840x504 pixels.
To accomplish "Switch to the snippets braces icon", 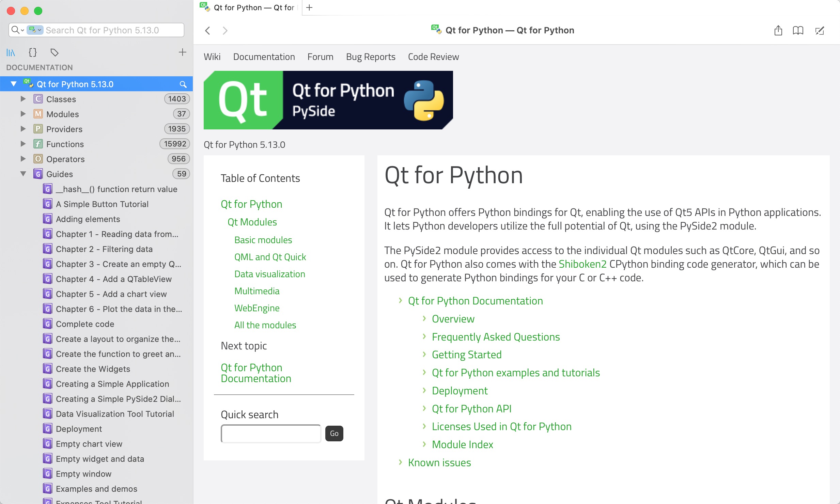I will [33, 52].
